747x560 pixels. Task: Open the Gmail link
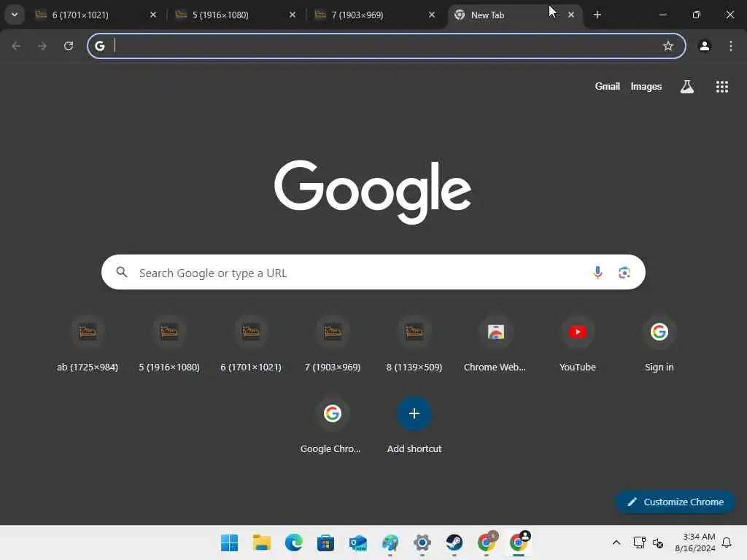(608, 86)
